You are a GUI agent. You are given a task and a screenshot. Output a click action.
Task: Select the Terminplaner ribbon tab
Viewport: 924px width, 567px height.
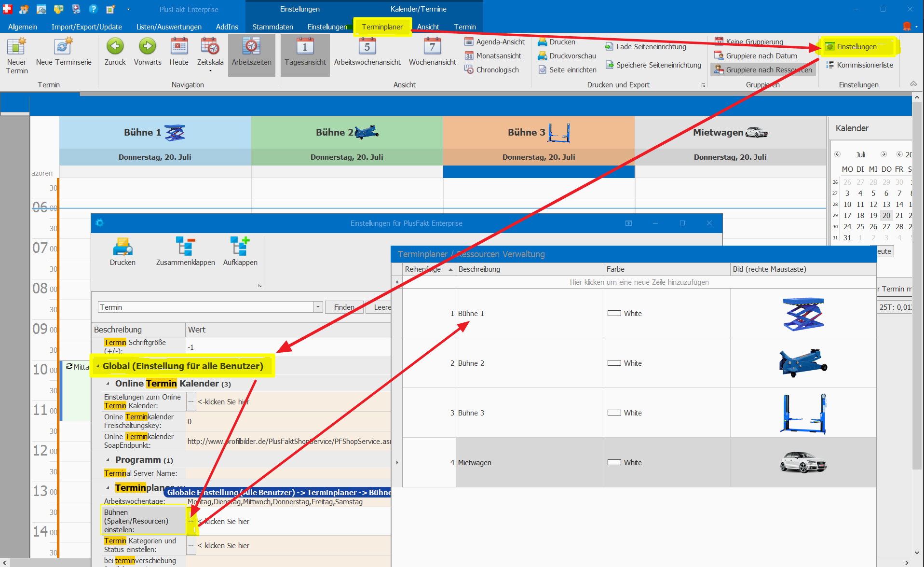pyautogui.click(x=382, y=27)
